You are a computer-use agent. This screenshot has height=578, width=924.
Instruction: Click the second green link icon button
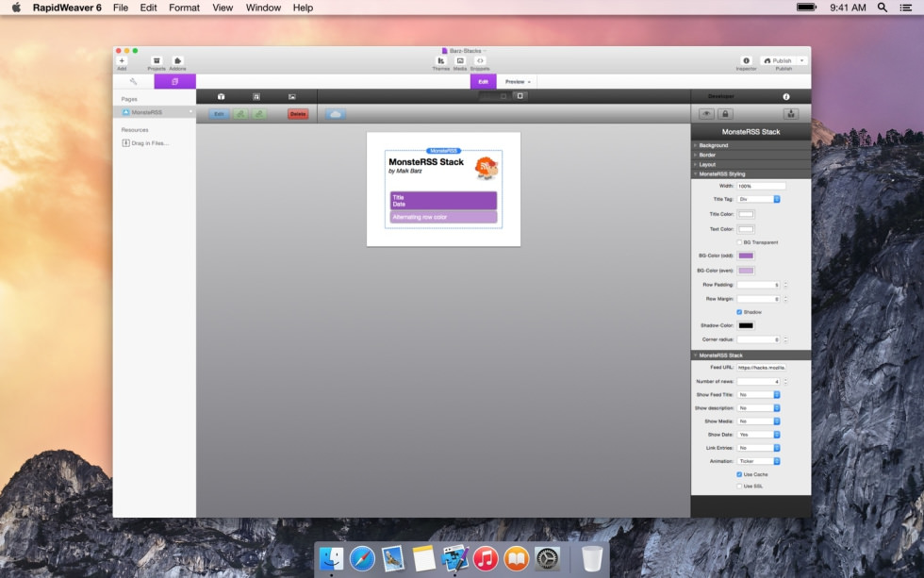[259, 114]
